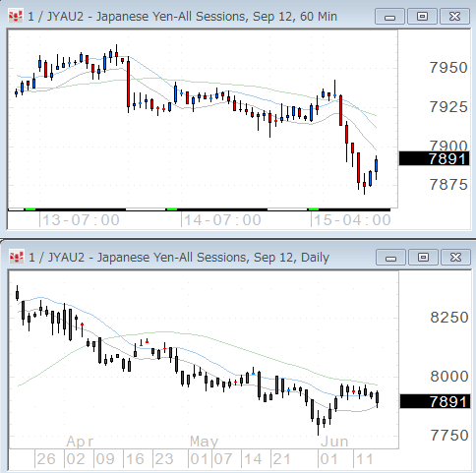Click the Jun month label on the Daily chart
The image size is (476, 473).
click(x=334, y=442)
